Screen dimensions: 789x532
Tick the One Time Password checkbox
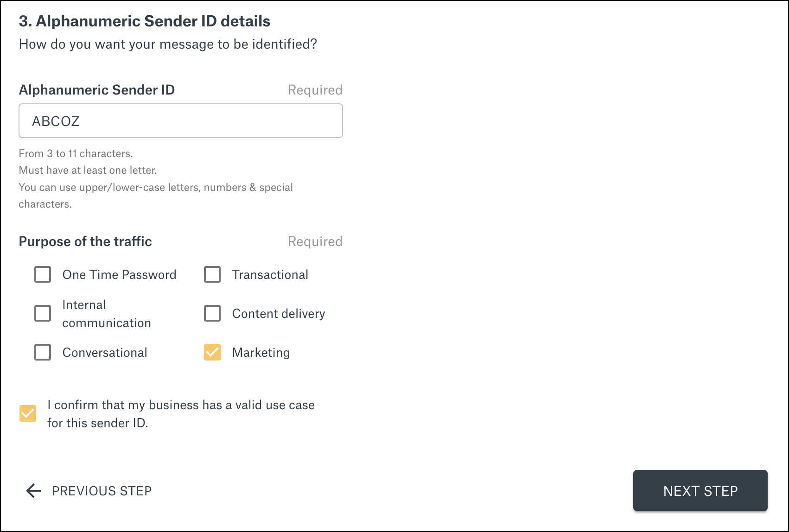43,274
